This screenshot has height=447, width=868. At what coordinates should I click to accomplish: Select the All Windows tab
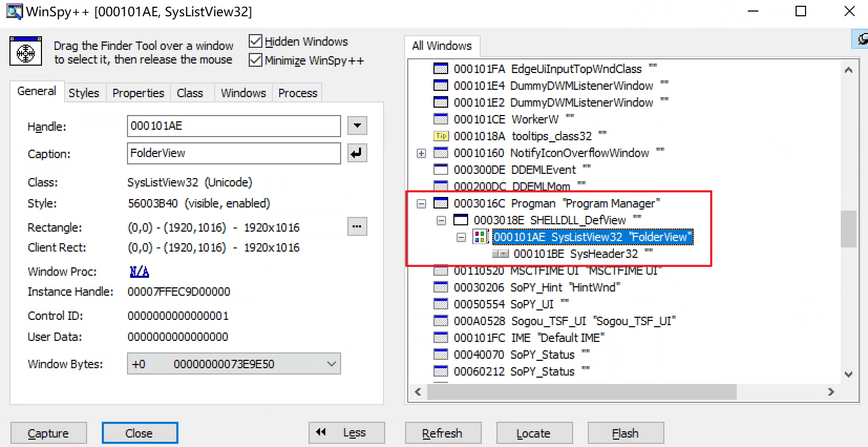coord(442,46)
